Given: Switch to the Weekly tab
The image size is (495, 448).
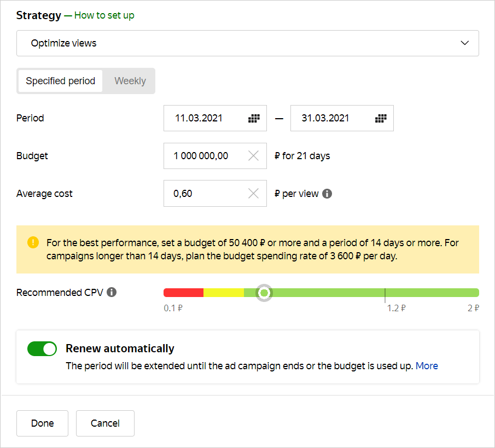Looking at the screenshot, I should pos(130,81).
